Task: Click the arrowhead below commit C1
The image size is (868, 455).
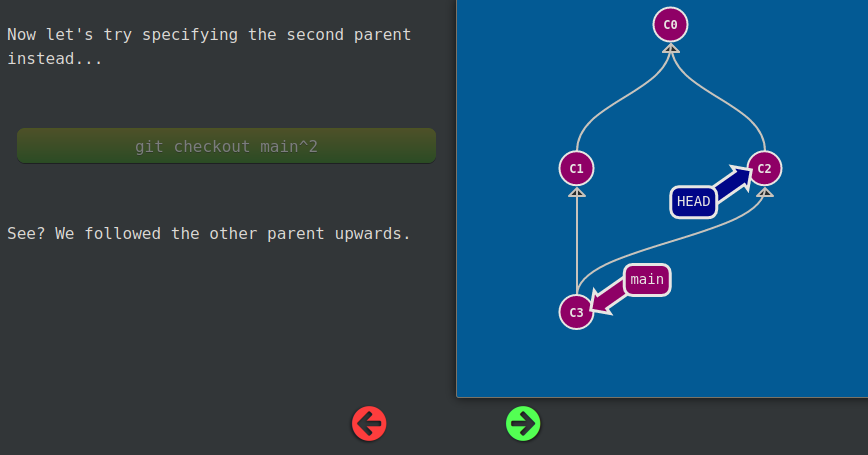Action: pyautogui.click(x=577, y=193)
